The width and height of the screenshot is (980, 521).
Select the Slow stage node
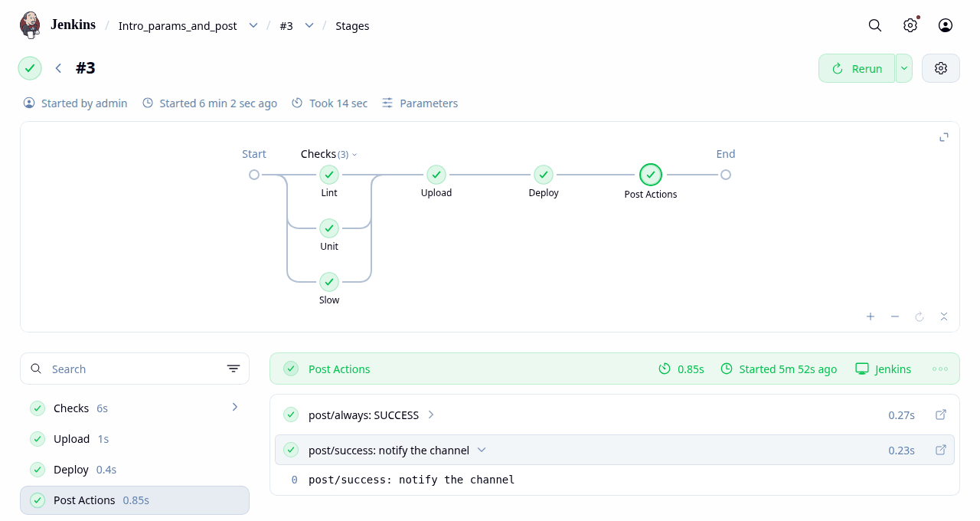pyautogui.click(x=329, y=282)
